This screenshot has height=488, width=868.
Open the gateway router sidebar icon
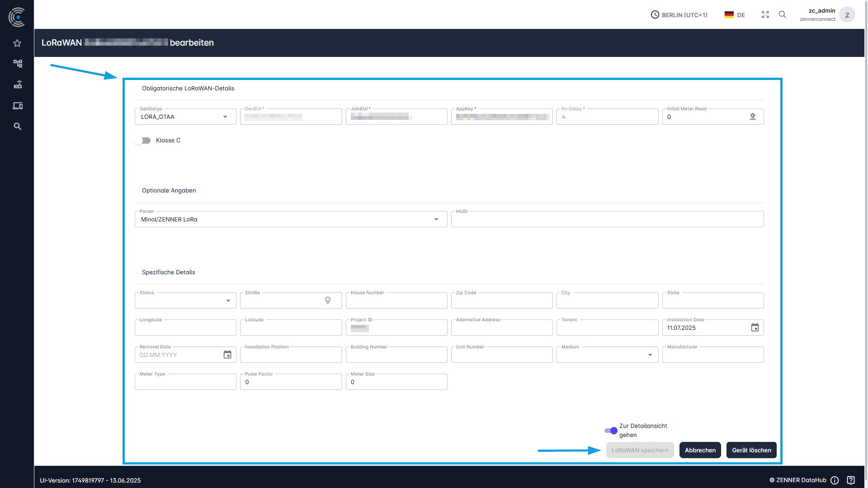pyautogui.click(x=17, y=84)
